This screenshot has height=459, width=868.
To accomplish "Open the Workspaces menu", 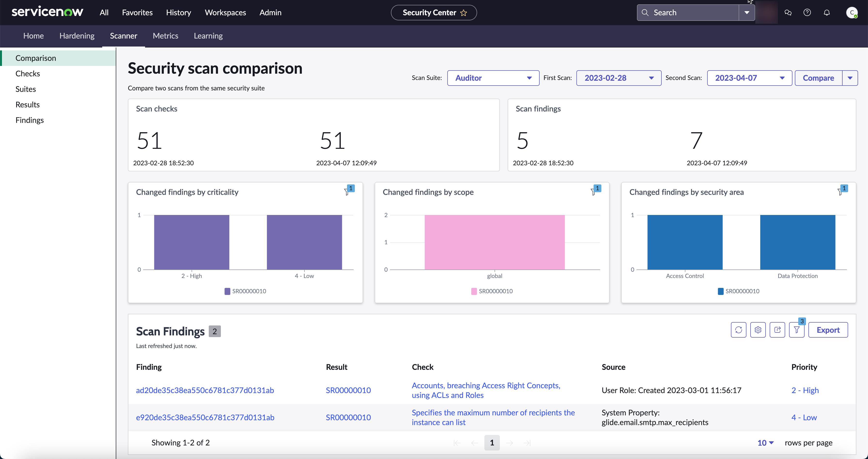I will (x=225, y=12).
